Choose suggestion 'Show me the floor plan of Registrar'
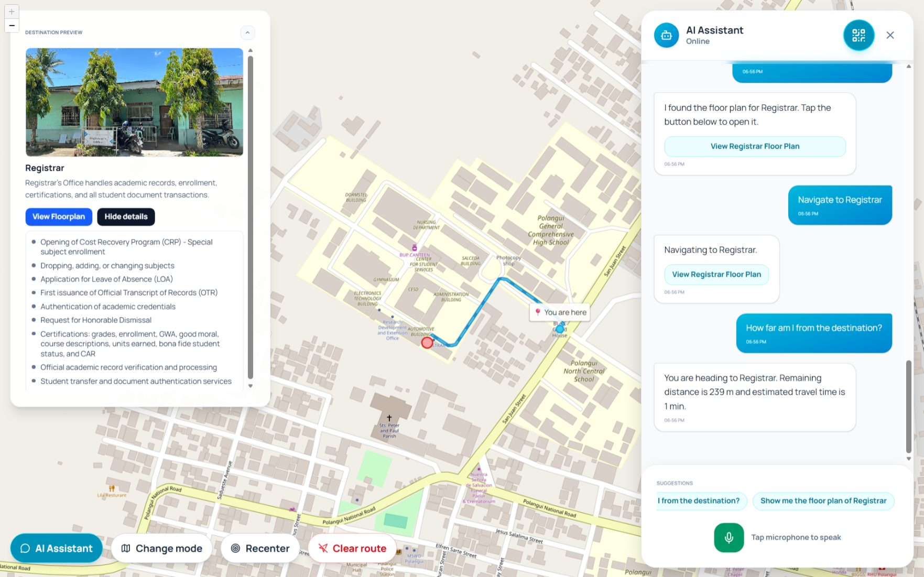The height and width of the screenshot is (577, 924). tap(823, 501)
